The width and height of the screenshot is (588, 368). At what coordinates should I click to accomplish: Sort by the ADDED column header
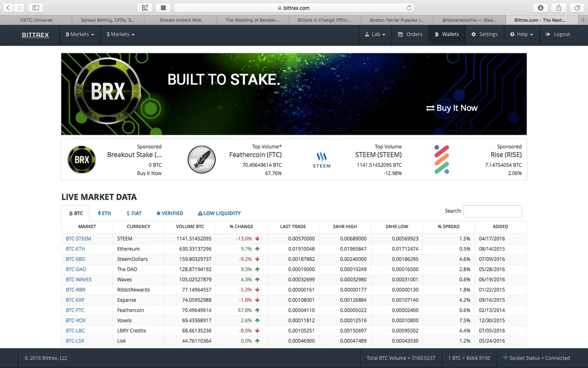point(500,227)
